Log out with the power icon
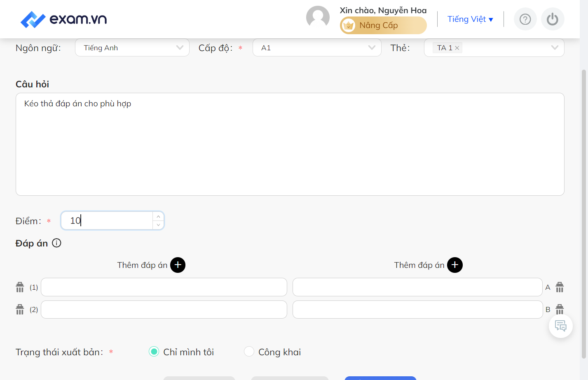 coord(553,19)
